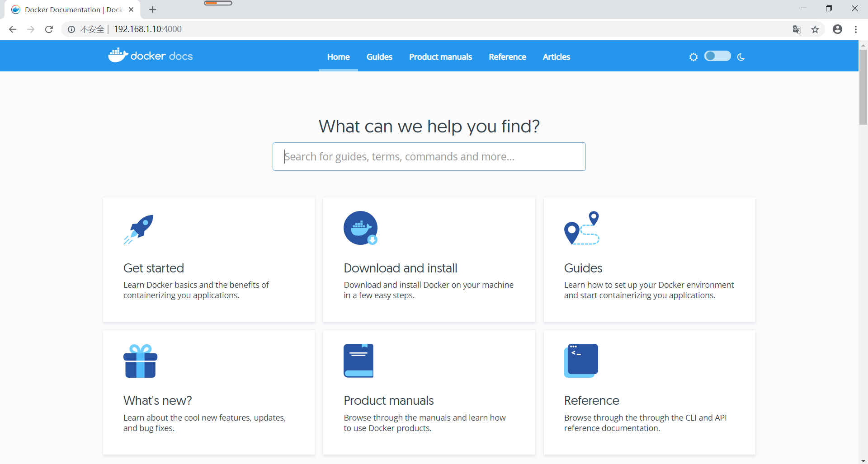The width and height of the screenshot is (868, 464).
Task: Click the gift box What's new icon
Action: [140, 361]
